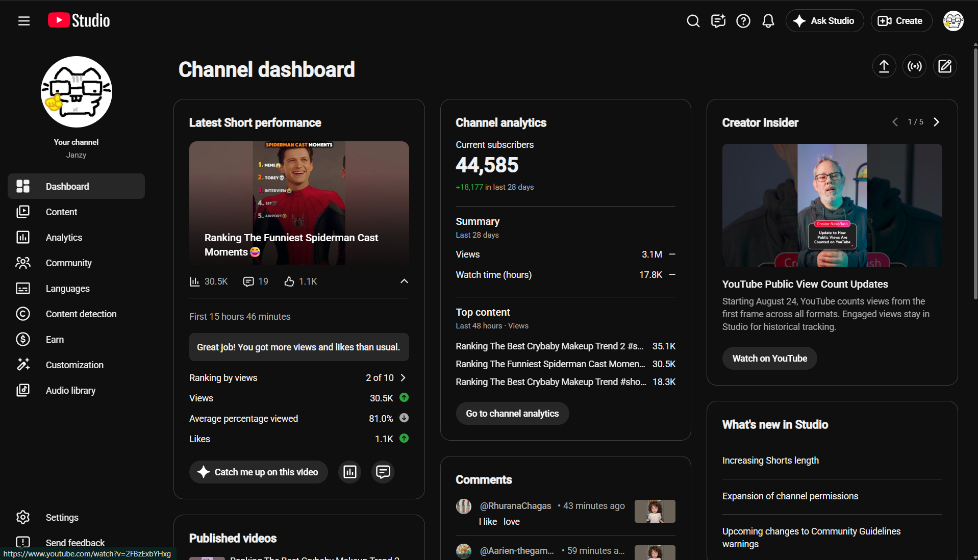Open the help question mark icon
This screenshot has height=560, width=978.
click(743, 21)
